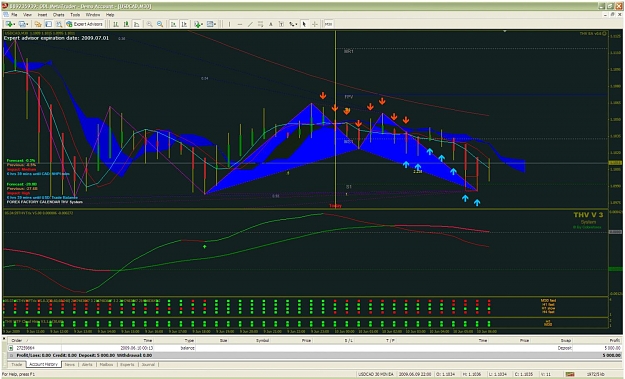Expand the arrows tool dropdown

(x=297, y=24)
